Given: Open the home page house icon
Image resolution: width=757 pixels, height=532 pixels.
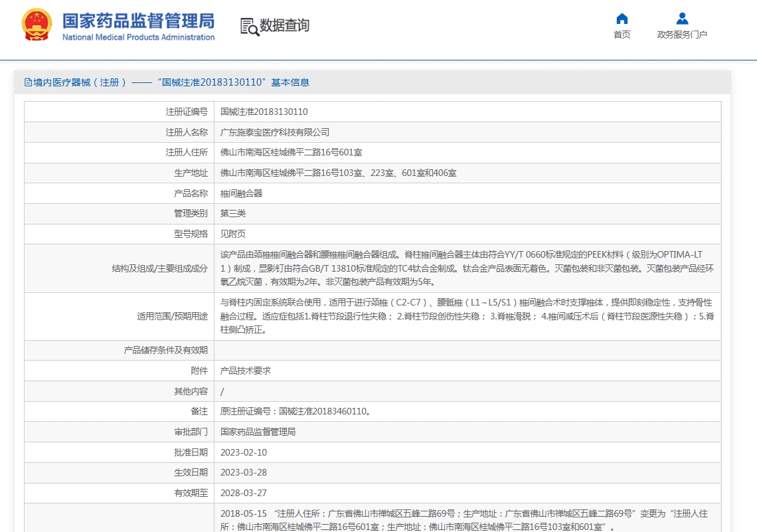Looking at the screenshot, I should click(x=622, y=19).
